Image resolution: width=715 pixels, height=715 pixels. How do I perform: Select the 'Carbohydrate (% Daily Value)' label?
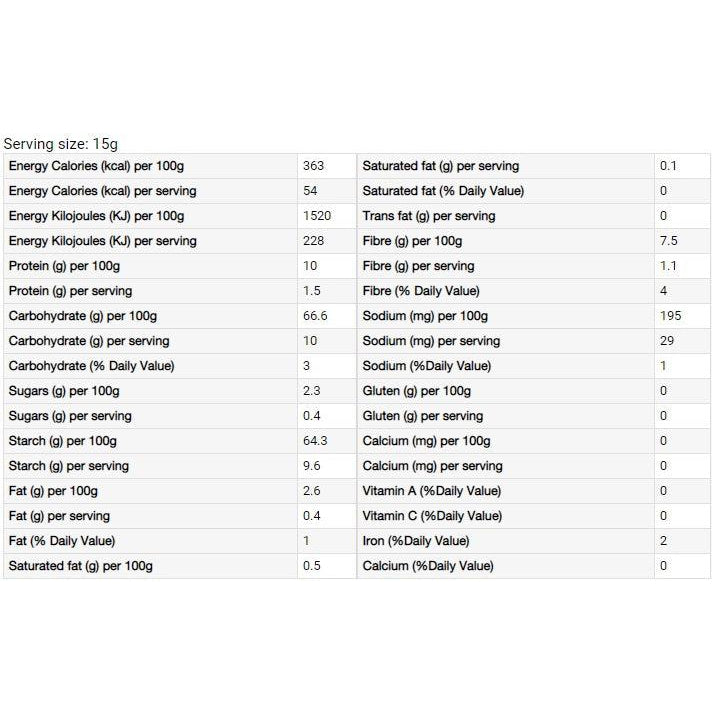tap(91, 366)
